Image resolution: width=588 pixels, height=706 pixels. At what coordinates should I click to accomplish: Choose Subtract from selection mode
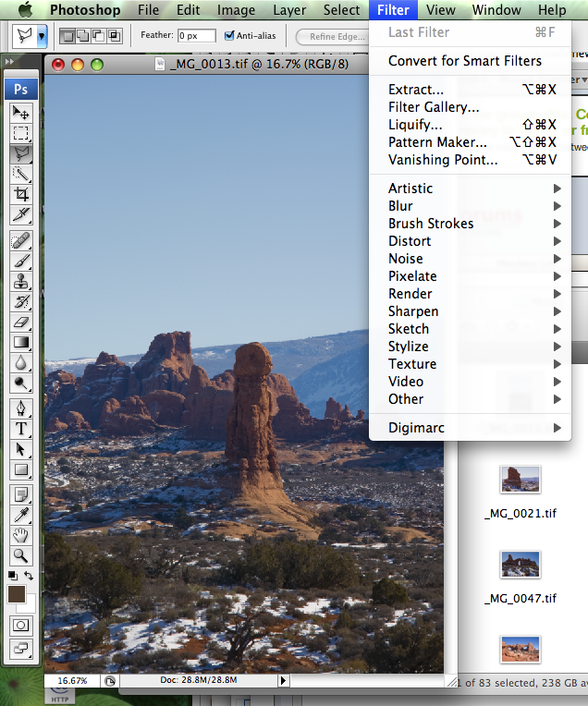point(98,35)
